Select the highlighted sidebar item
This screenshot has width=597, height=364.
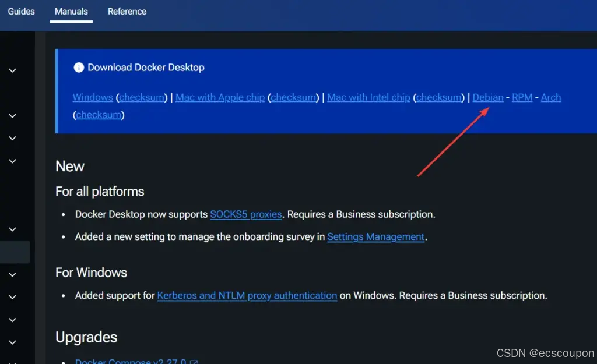click(15, 252)
